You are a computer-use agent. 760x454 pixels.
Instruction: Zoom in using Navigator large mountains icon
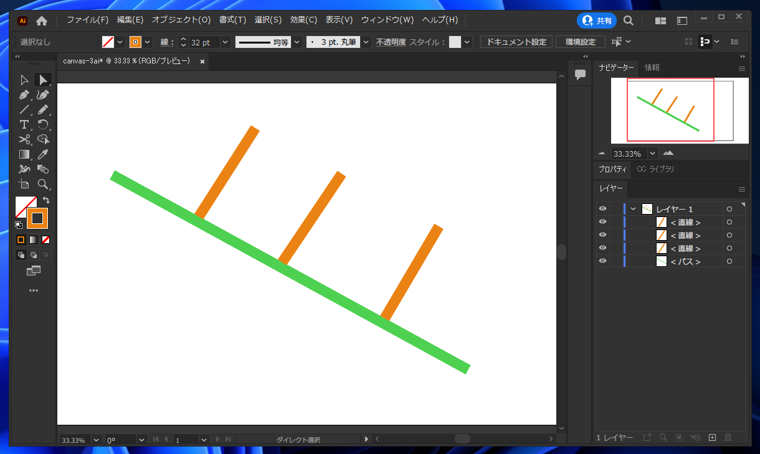pyautogui.click(x=668, y=153)
